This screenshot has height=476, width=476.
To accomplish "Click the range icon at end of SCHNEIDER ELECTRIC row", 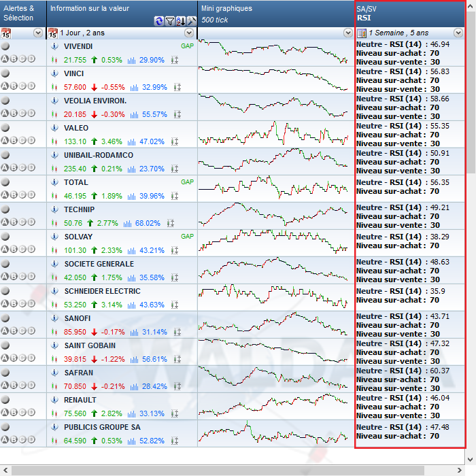I will pos(175,305).
